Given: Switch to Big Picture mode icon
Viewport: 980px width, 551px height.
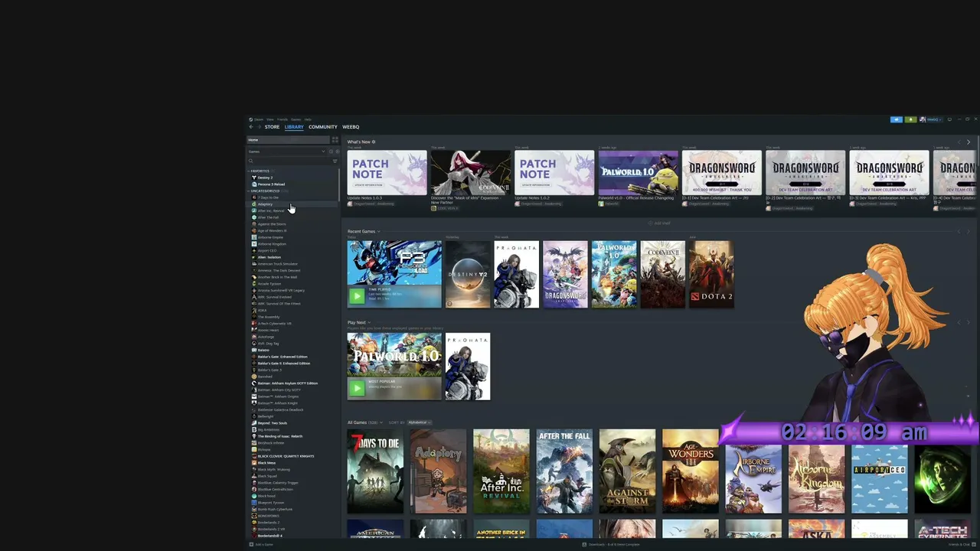Looking at the screenshot, I should pyautogui.click(x=949, y=119).
